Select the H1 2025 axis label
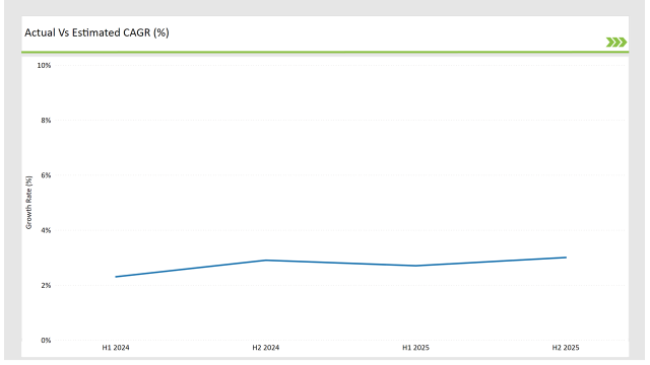This screenshot has width=650, height=365. coord(416,348)
